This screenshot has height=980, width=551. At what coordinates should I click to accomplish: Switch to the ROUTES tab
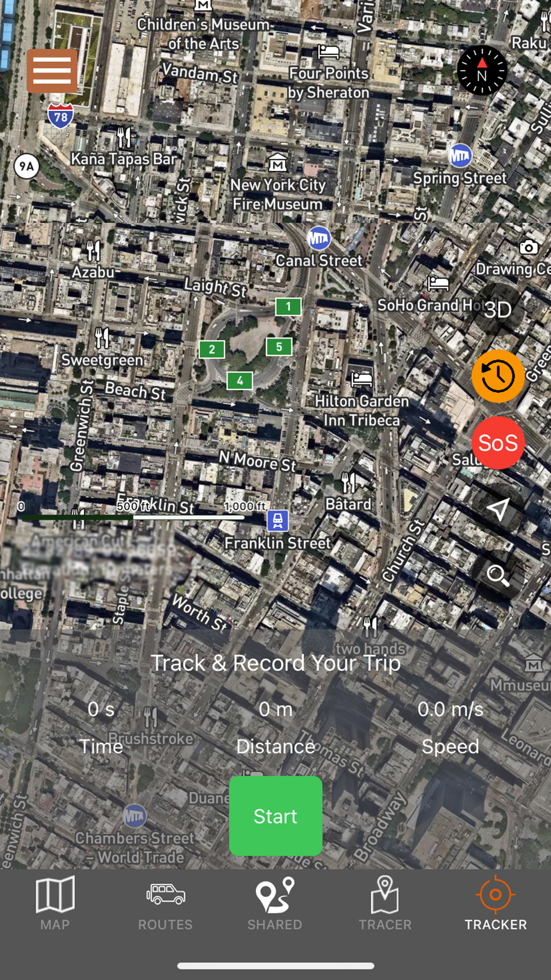click(x=165, y=904)
